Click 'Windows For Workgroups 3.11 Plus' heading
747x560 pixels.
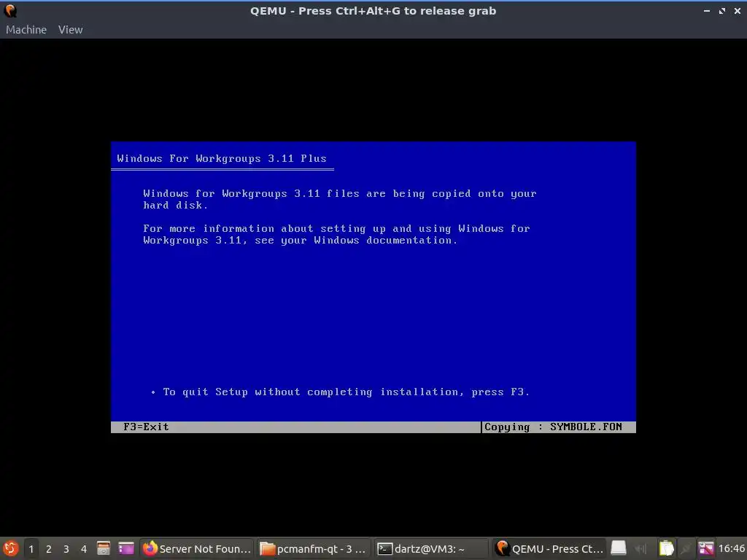point(222,158)
